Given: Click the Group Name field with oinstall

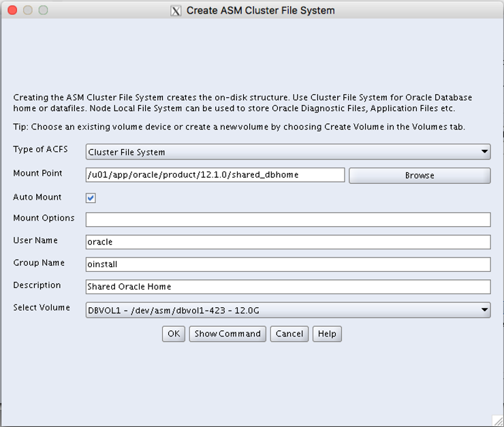Looking at the screenshot, I should tap(288, 264).
